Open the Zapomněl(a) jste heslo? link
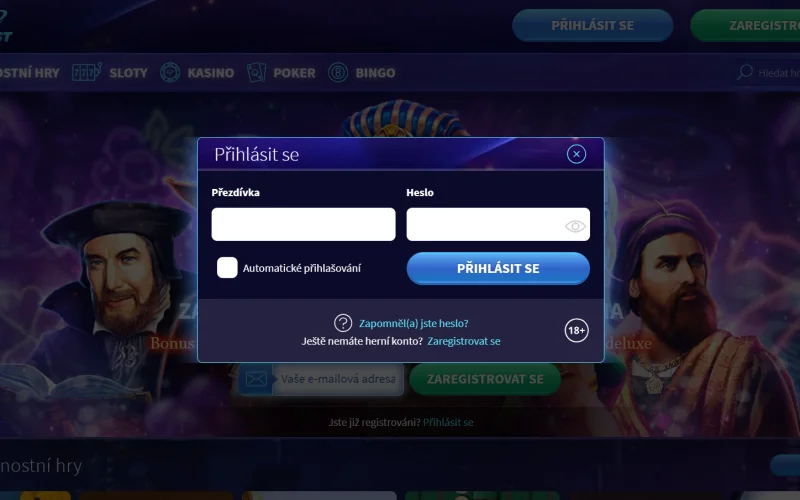The height and width of the screenshot is (500, 800). 414,323
